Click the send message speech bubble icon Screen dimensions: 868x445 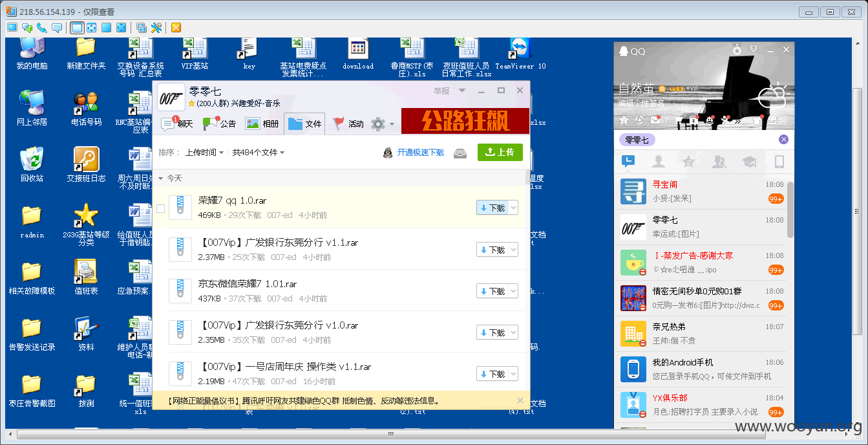(57, 27)
